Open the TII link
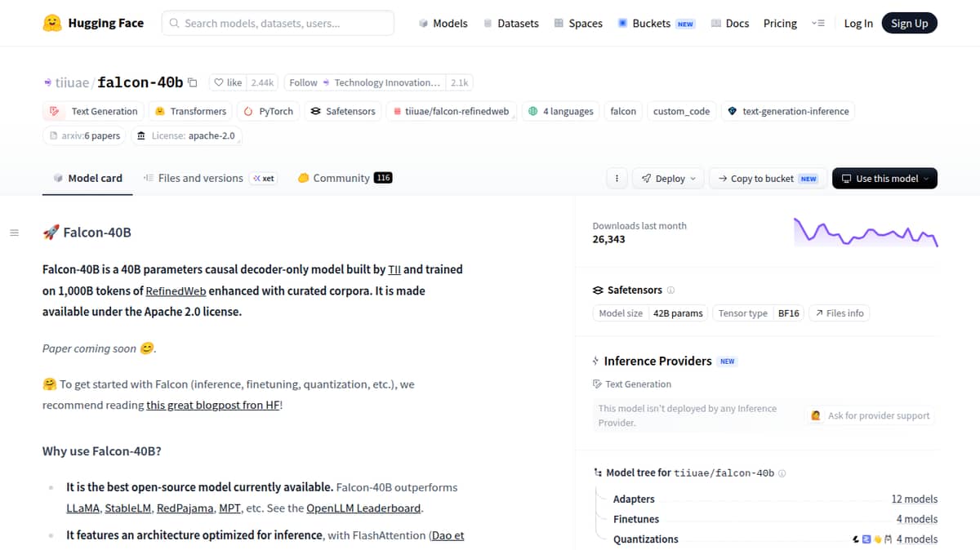The width and height of the screenshot is (980, 550). [x=394, y=269]
